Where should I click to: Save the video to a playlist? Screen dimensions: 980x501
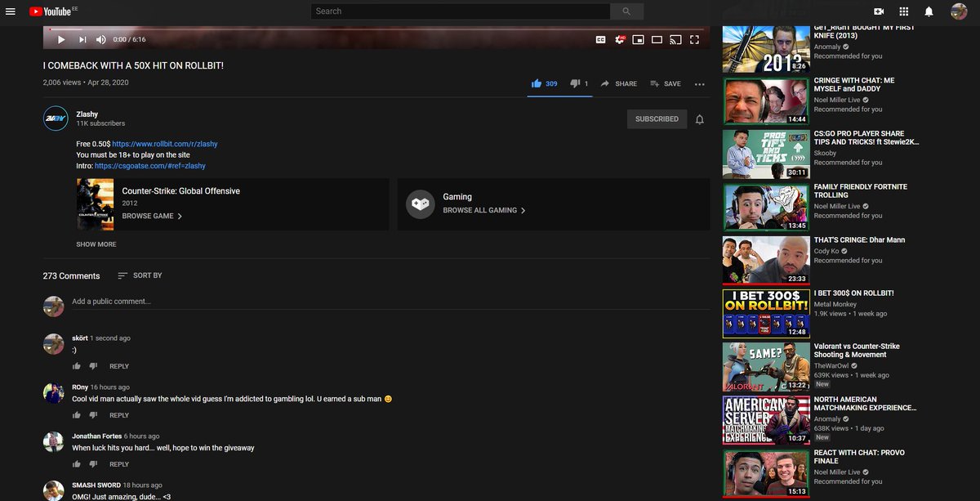666,83
